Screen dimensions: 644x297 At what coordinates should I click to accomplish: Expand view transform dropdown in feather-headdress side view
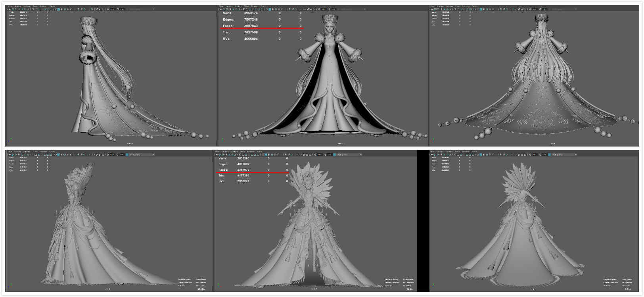tap(142, 154)
